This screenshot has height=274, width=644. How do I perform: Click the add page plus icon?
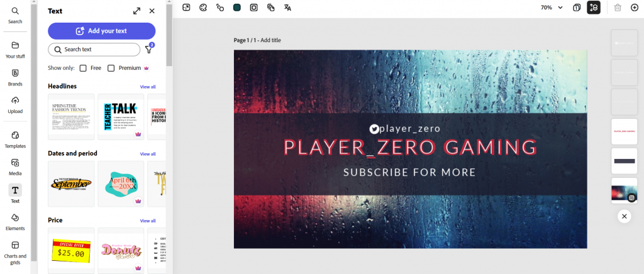[x=635, y=8]
